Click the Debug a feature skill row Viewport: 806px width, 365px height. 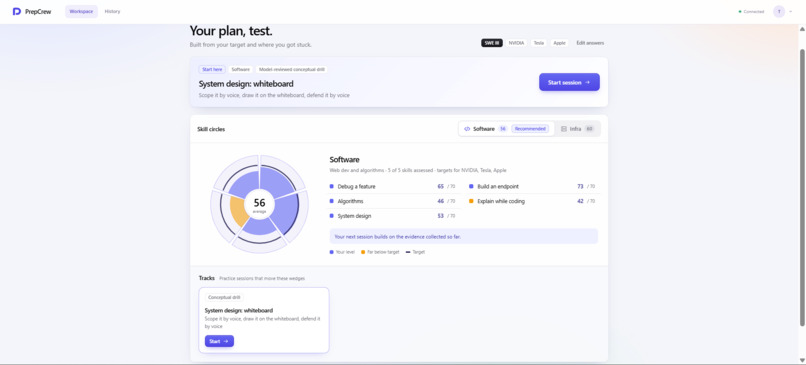click(x=393, y=187)
